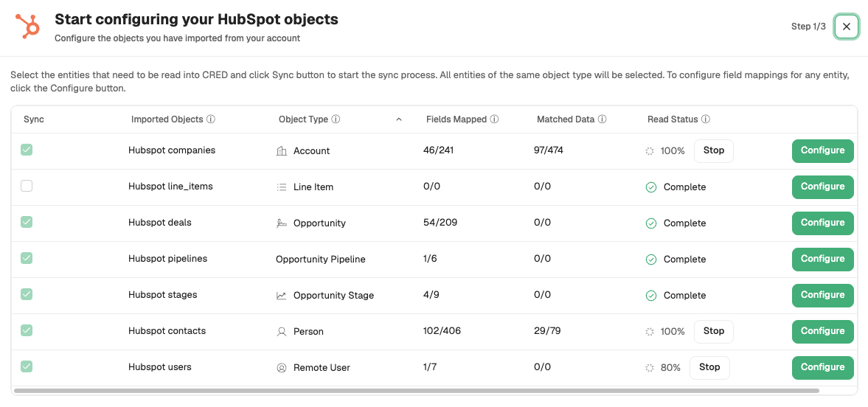Screen dimensions: 868x407
Task: Click the 'Step 1/3' indicator
Action: click(x=808, y=27)
